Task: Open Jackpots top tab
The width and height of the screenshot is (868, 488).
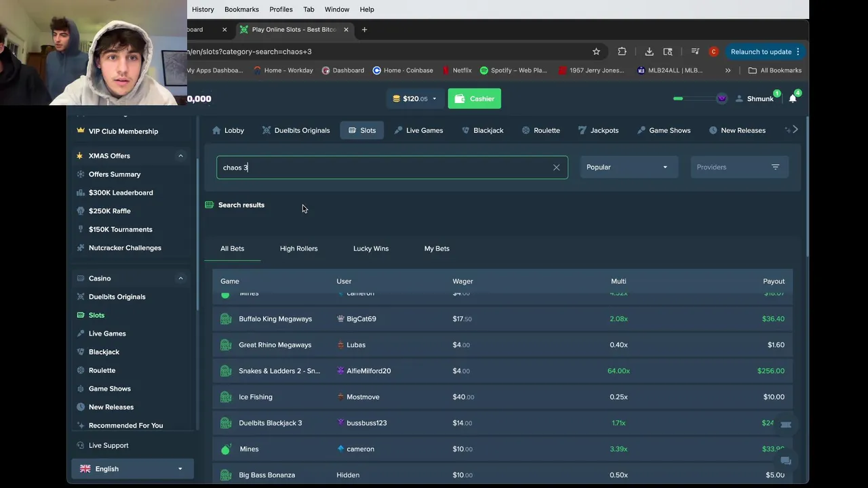Action: [598, 130]
